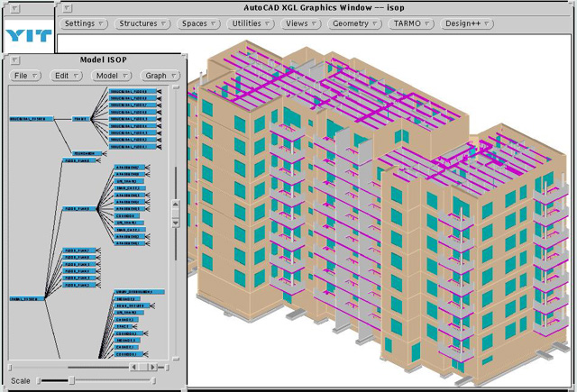Open the Graph menu in Model ISOP
This screenshot has width=577, height=392.
coord(160,76)
